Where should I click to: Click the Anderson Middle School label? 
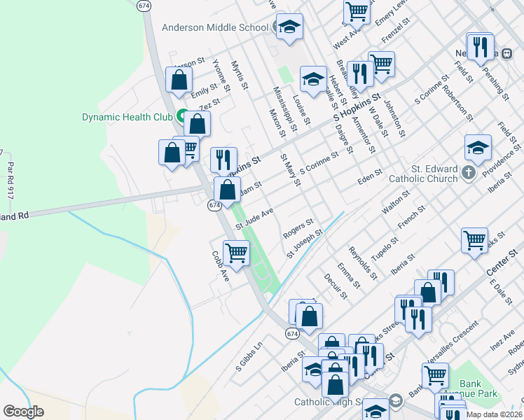[x=215, y=27]
